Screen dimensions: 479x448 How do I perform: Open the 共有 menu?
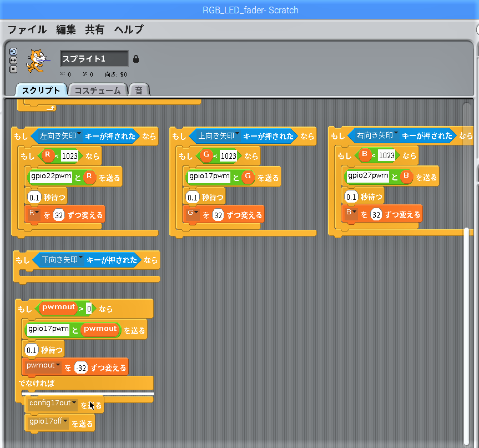click(95, 29)
